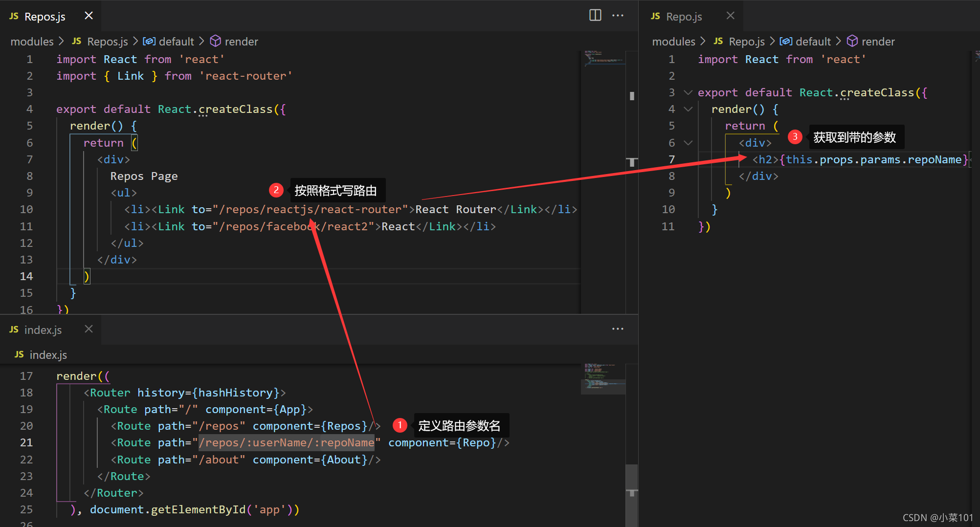Image resolution: width=980 pixels, height=527 pixels.
Task: Collapse the fold arrow on Repo.js line 3
Action: (688, 92)
